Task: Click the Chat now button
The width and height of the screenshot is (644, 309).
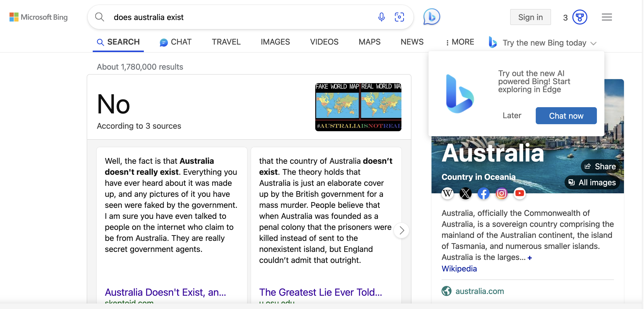Action: pos(566,116)
